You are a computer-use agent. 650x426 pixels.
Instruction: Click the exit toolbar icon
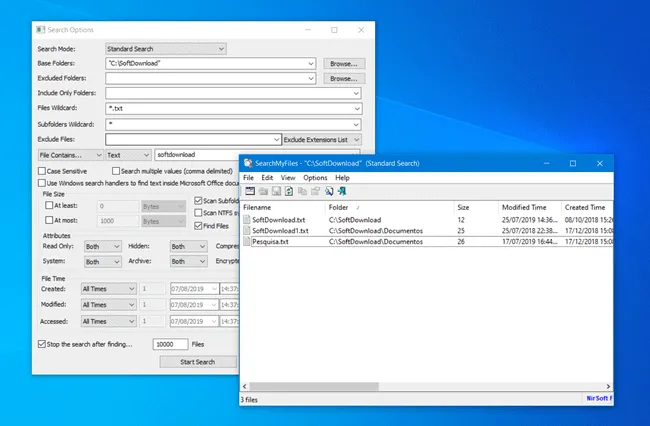pos(342,191)
